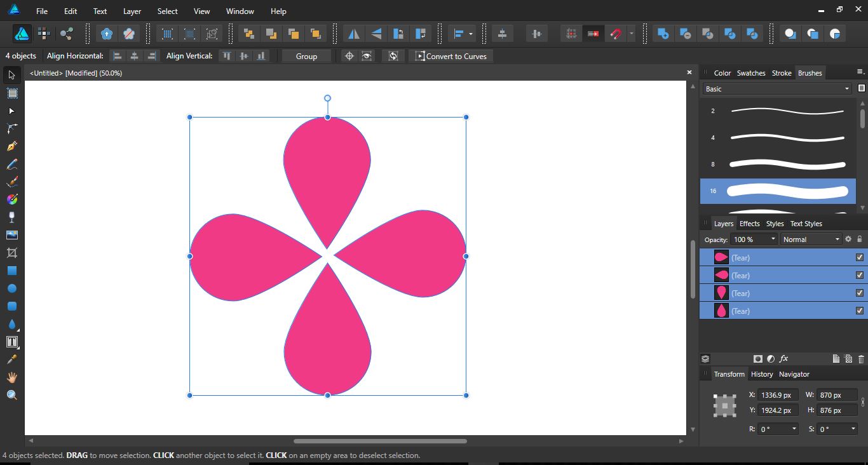Toggle the layer lock icon
The width and height of the screenshot is (868, 465).
click(x=860, y=239)
